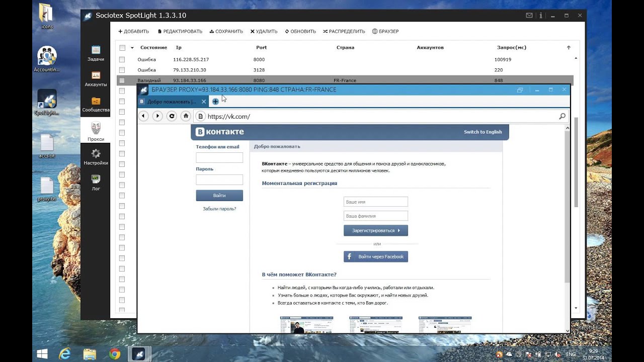Click the Зарегистрироваться button
The width and height of the screenshot is (644, 362).
(x=376, y=230)
